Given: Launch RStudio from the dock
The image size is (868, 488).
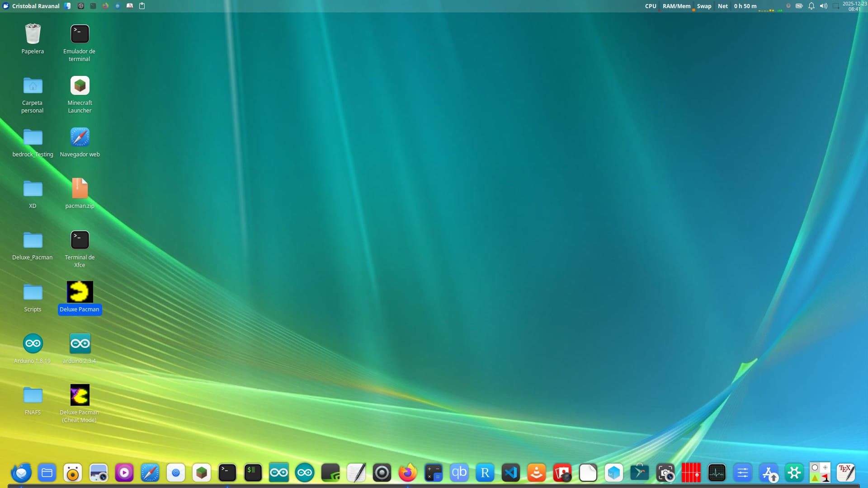Looking at the screenshot, I should pyautogui.click(x=485, y=473).
